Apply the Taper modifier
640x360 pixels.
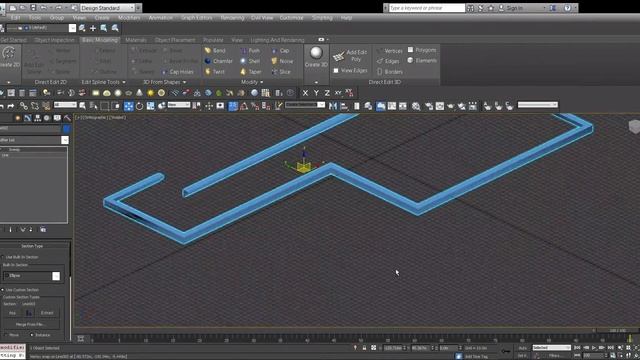coord(251,72)
